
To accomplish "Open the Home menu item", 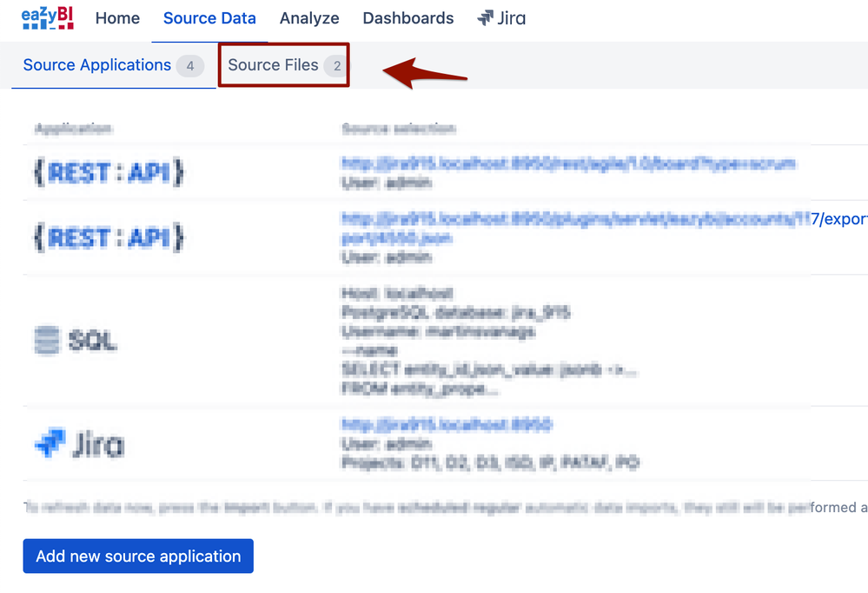I will point(117,18).
